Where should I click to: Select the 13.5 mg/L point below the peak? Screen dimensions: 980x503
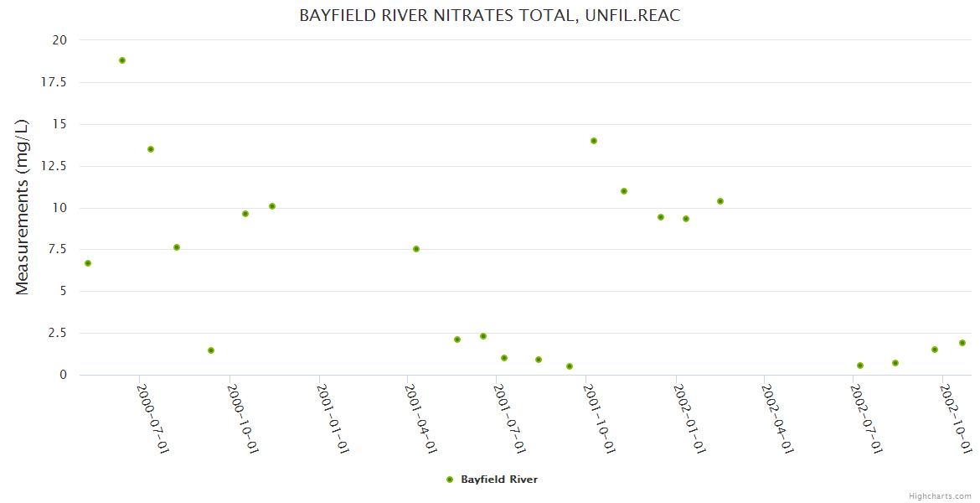pyautogui.click(x=151, y=149)
